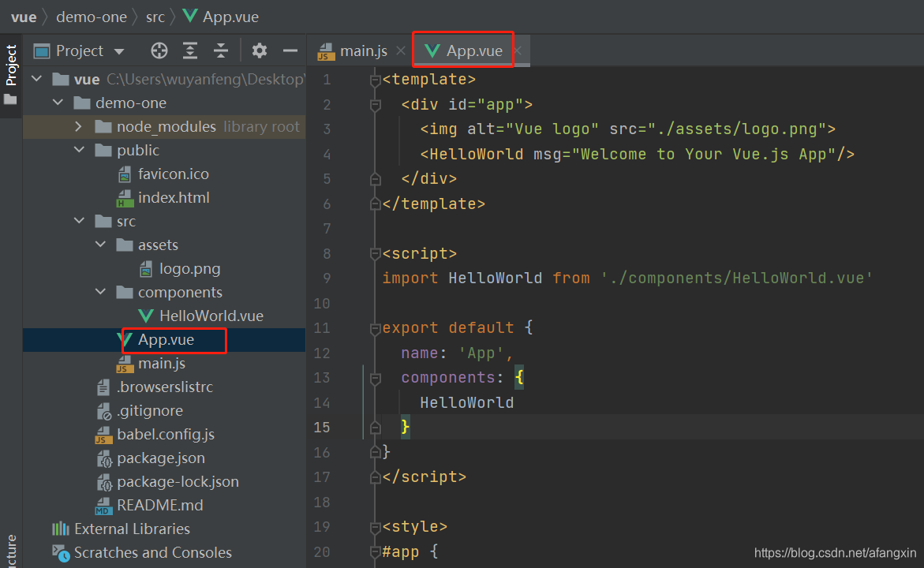Click the node_modules folder icon
Viewport: 924px width, 568px height.
(103, 127)
